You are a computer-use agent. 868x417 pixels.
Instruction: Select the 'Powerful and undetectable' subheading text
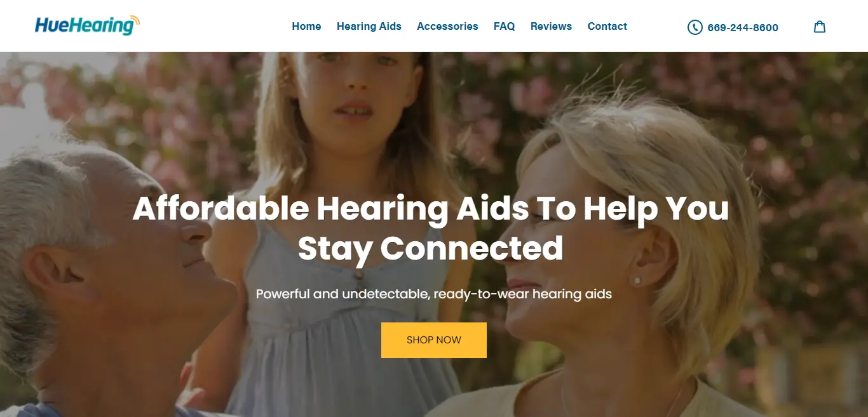coord(343,295)
